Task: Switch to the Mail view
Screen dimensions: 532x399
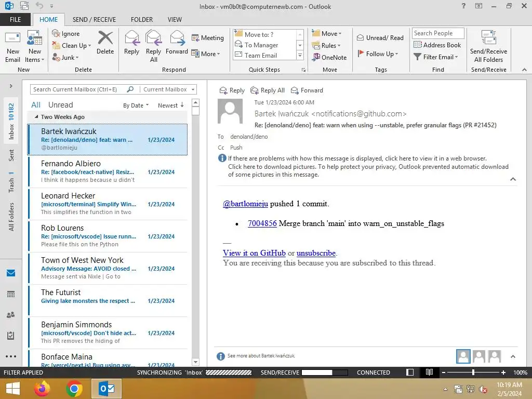Action: coord(11,273)
